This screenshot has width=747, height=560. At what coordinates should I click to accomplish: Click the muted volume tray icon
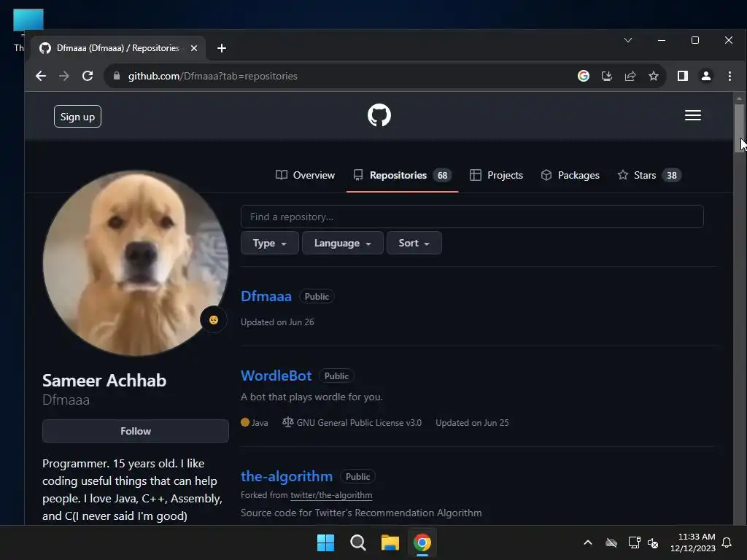[653, 542]
